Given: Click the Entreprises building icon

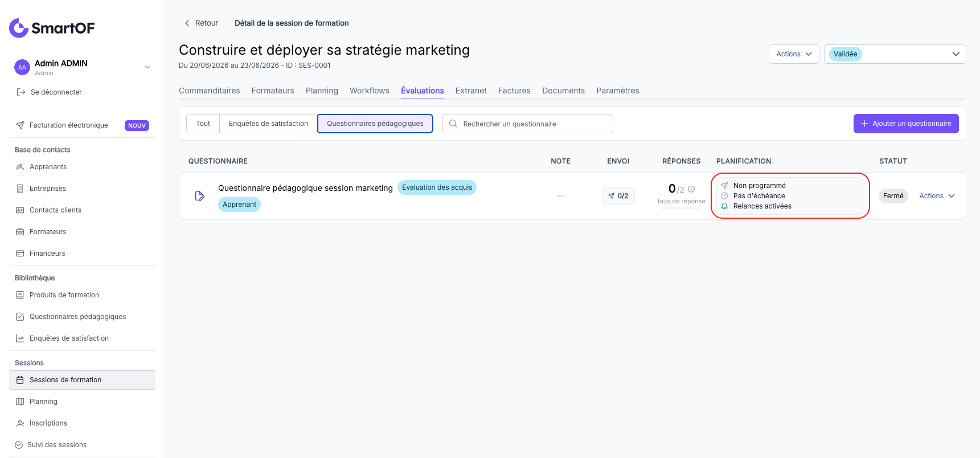Looking at the screenshot, I should 20,189.
